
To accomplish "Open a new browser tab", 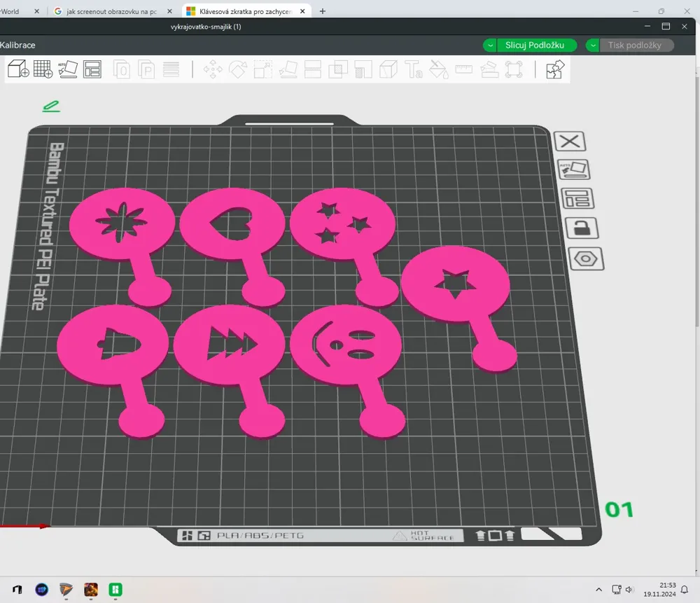I will 322,11.
